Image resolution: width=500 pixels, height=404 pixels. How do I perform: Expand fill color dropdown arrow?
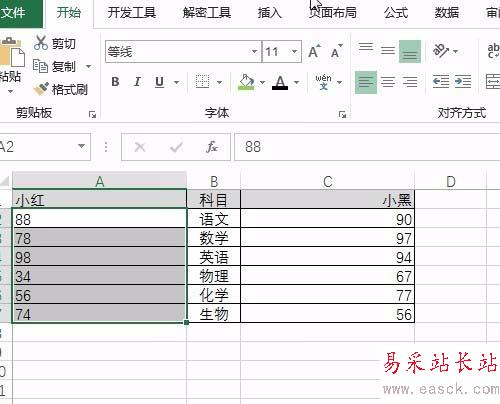click(x=262, y=82)
